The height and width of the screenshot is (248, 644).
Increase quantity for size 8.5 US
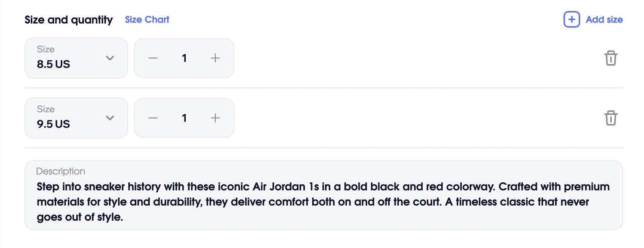215,58
